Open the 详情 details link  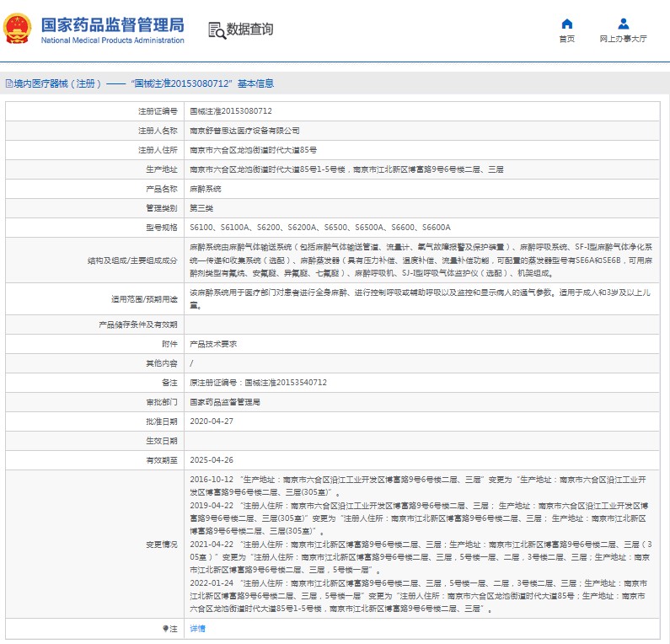(x=197, y=628)
